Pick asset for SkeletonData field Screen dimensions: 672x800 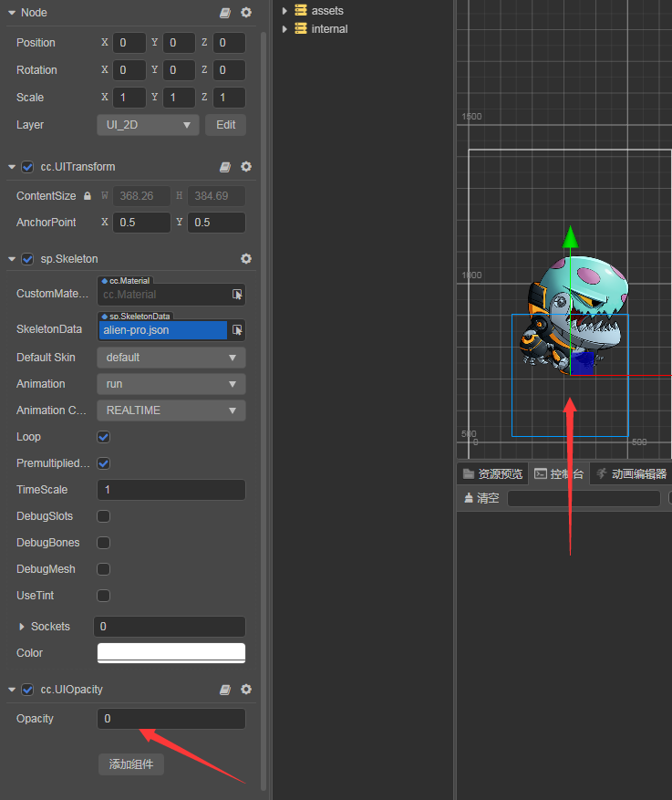click(237, 330)
